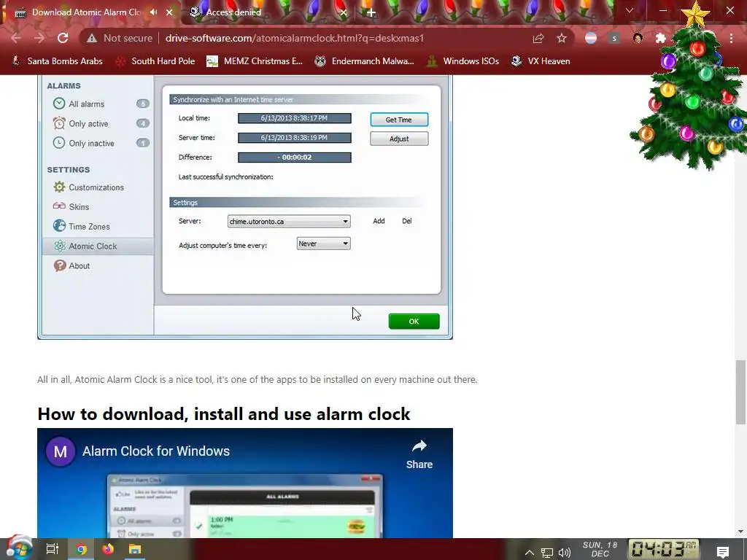This screenshot has width=747, height=560.
Task: Click the page vertical scrollbar thumb
Action: 740,392
